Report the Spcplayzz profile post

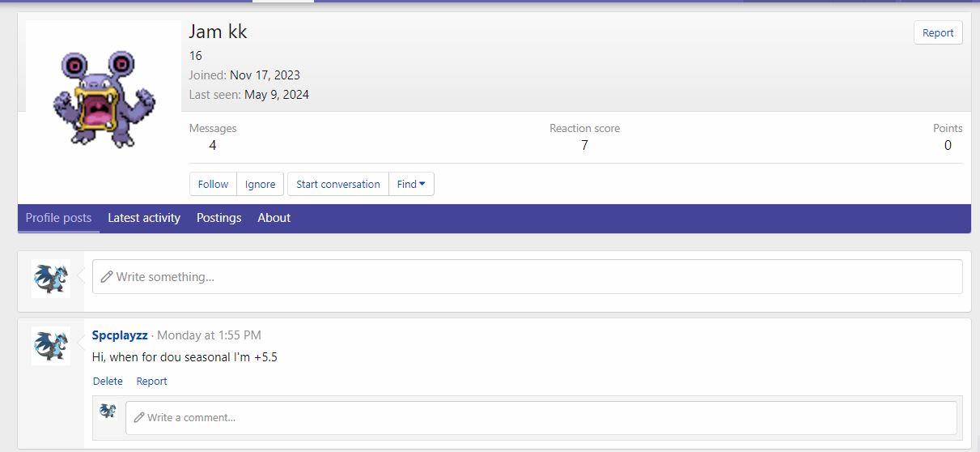[x=151, y=381]
